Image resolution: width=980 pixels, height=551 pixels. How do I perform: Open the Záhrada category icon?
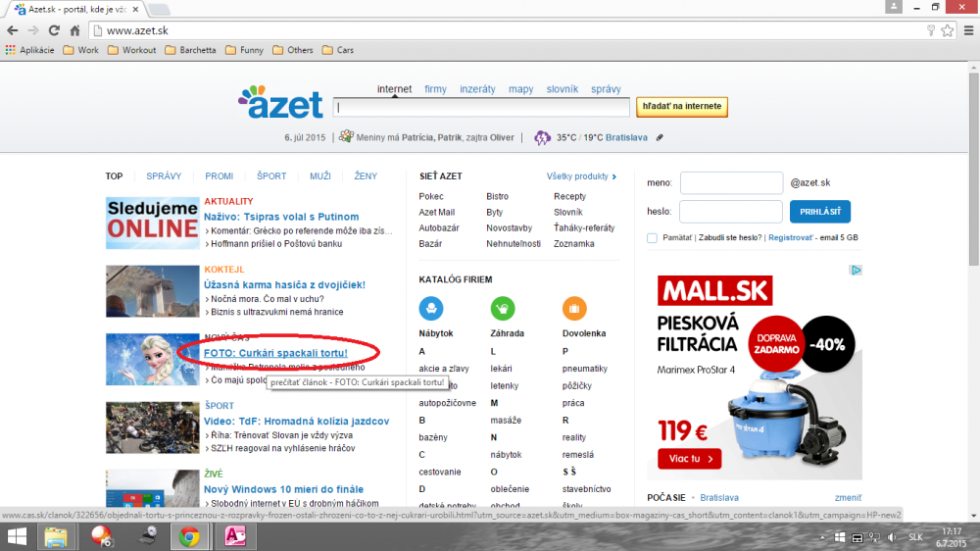tap(503, 308)
